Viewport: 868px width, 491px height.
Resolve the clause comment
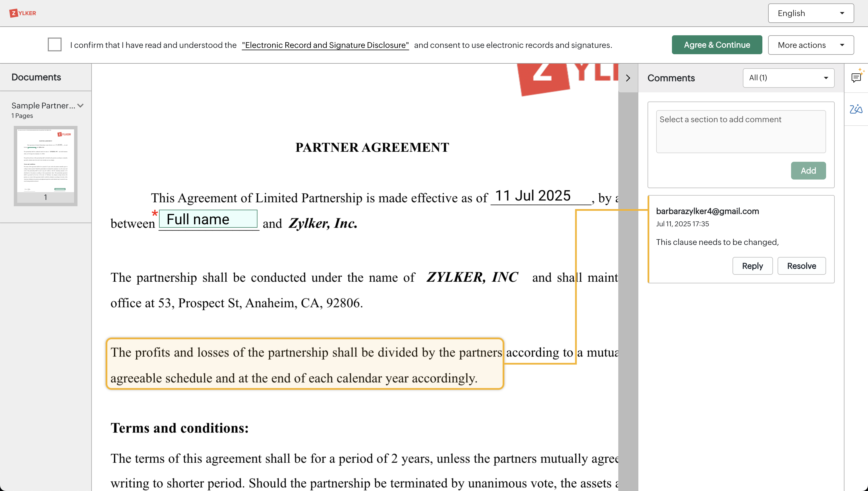[801, 266]
